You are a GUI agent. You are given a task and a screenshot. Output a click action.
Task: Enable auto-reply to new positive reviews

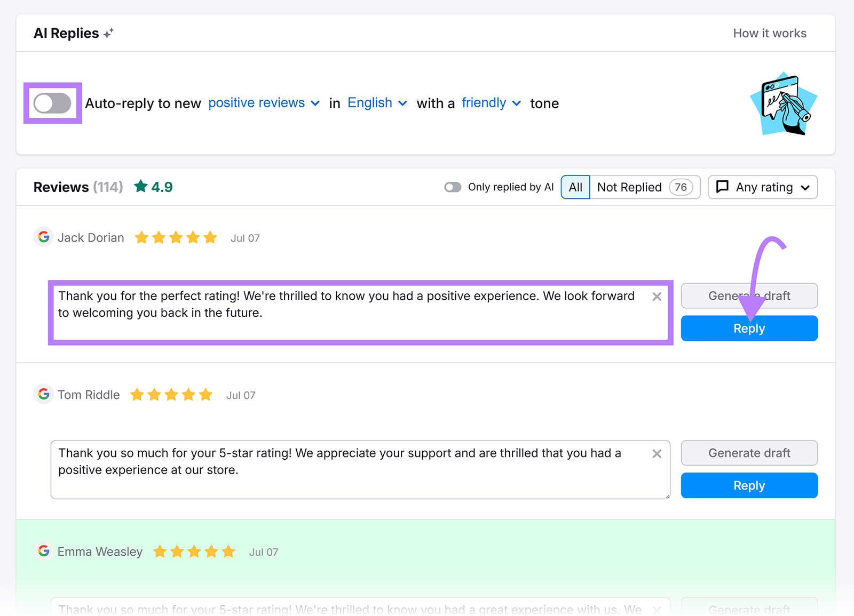[52, 103]
